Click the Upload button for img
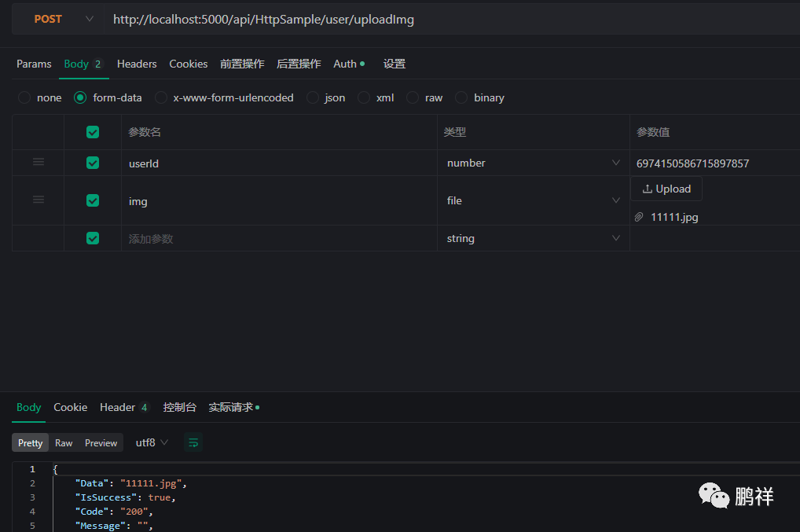This screenshot has width=800, height=532. [x=666, y=189]
